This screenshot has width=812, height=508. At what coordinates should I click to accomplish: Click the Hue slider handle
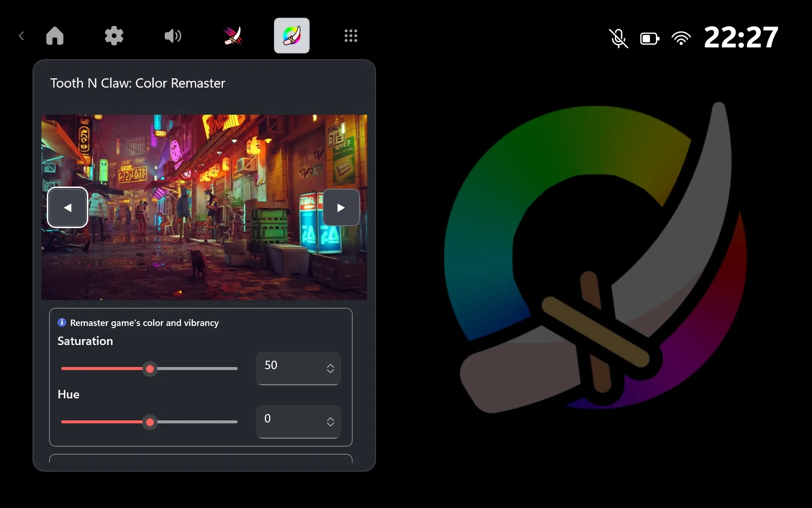150,422
